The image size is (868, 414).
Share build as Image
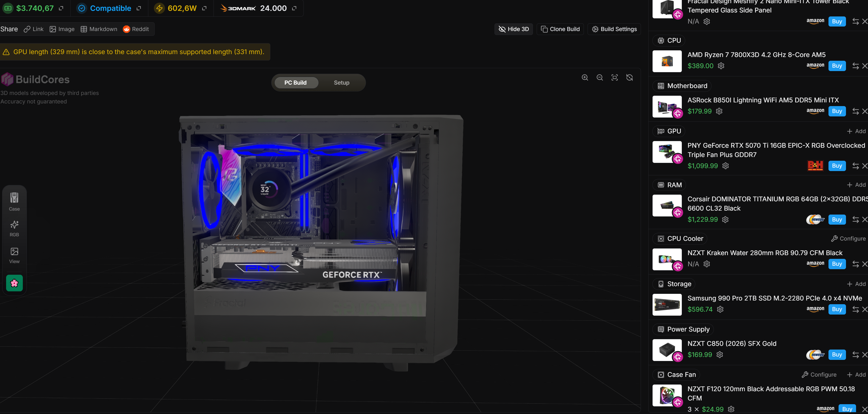point(62,29)
